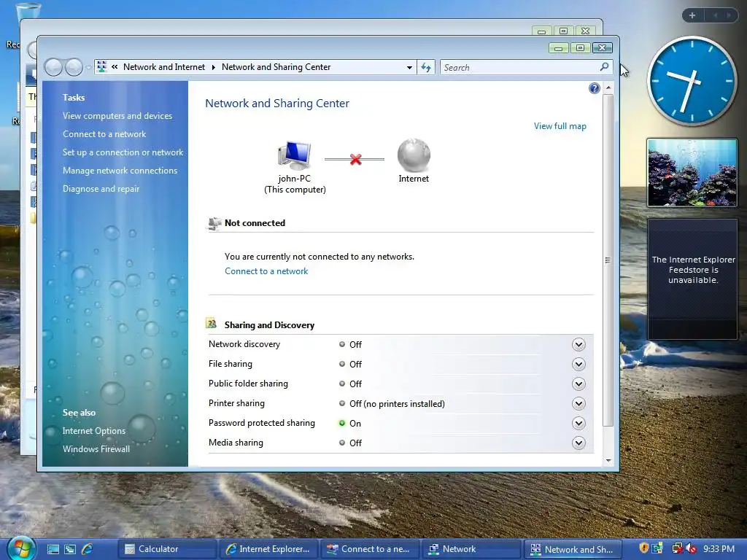This screenshot has width=747, height=560.
Task: Launch Internet Explorer from quick launch
Action: tap(88, 549)
